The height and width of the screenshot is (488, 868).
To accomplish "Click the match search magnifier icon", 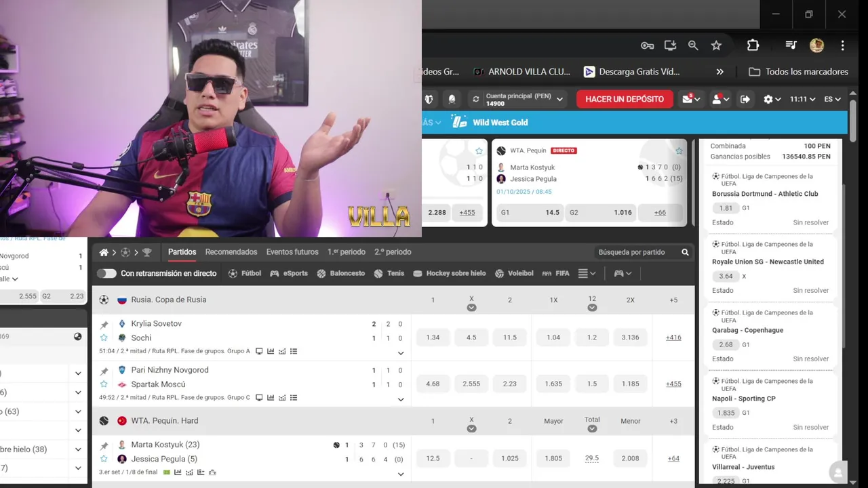I will pos(685,252).
